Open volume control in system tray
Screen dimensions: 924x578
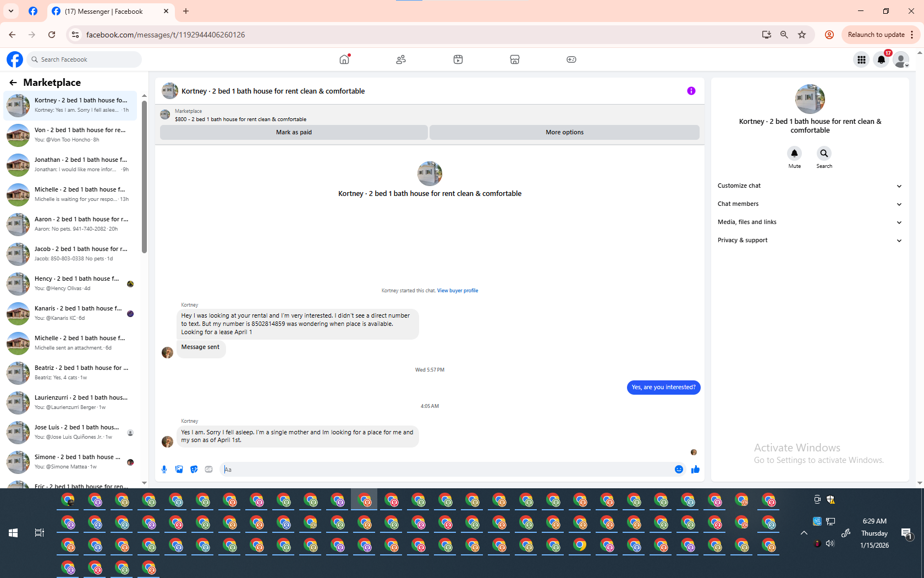(830, 543)
